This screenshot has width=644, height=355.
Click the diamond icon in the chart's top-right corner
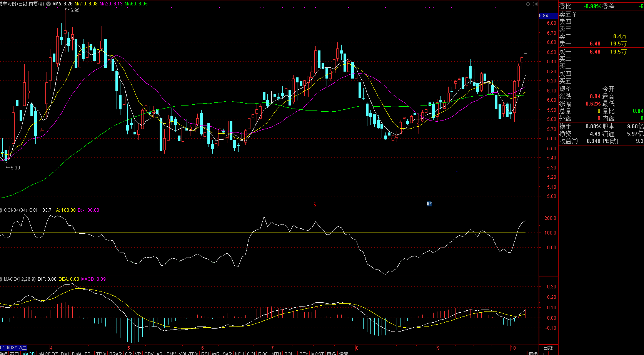click(x=528, y=4)
